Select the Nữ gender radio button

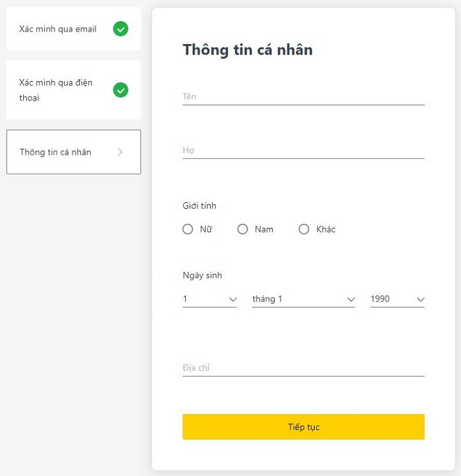188,229
